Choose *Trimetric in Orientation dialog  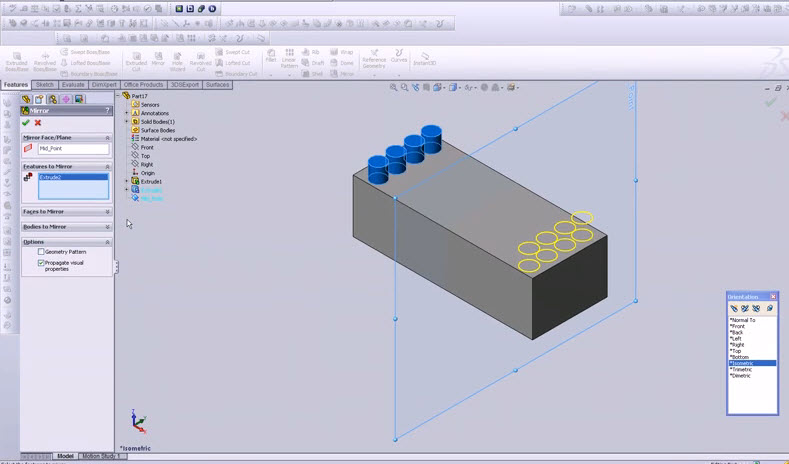point(741,369)
